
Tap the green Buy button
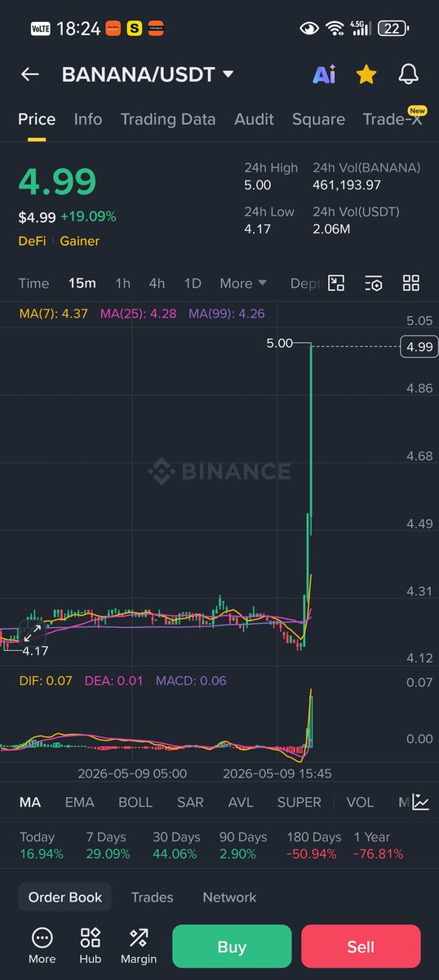point(232,947)
